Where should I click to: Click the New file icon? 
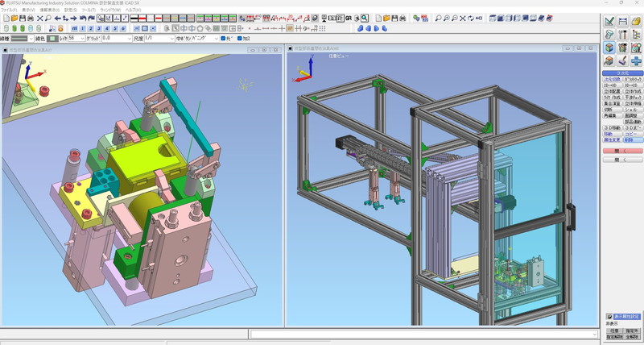click(6, 18)
